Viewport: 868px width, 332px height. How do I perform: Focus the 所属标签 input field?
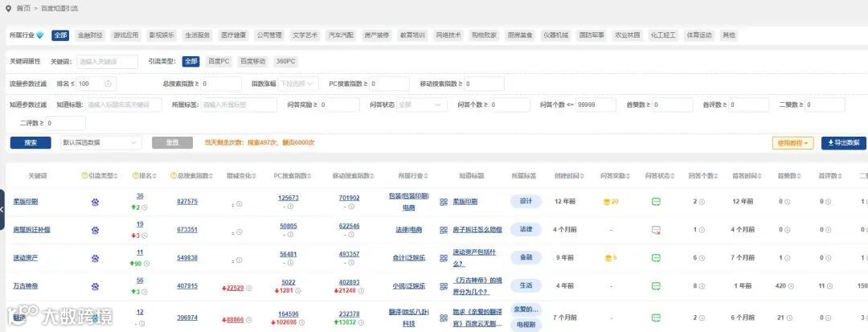[x=239, y=105]
